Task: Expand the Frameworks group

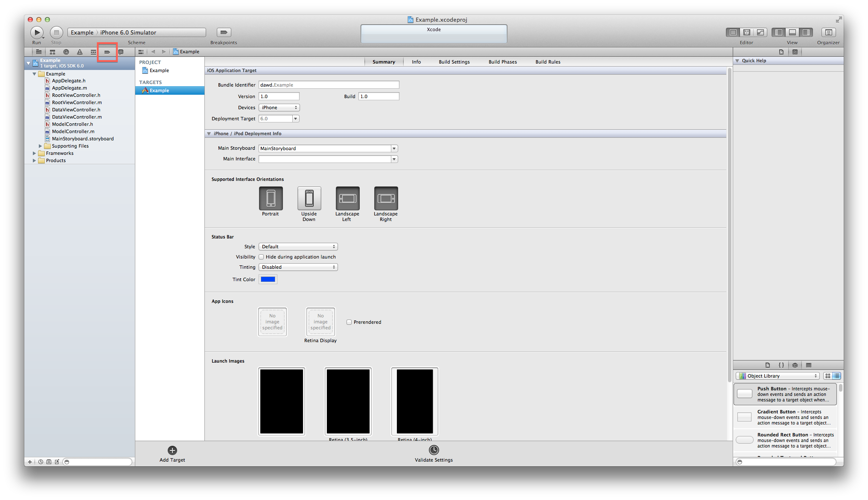Action: tap(35, 153)
